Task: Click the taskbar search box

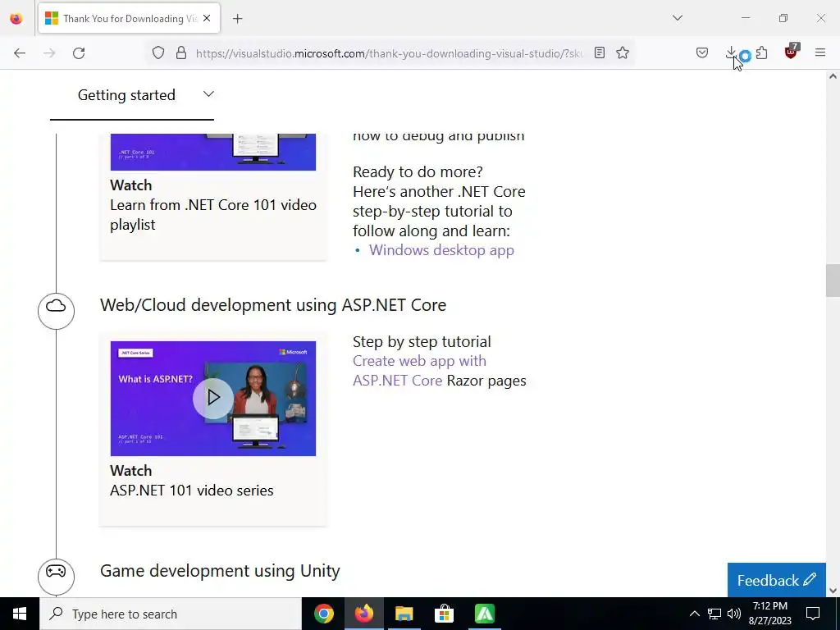Action: point(171,614)
